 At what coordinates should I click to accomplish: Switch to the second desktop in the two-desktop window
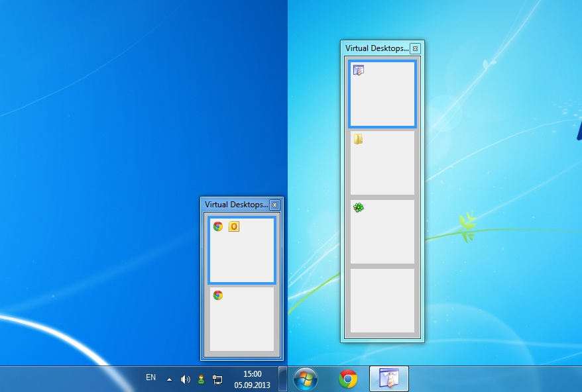point(242,319)
